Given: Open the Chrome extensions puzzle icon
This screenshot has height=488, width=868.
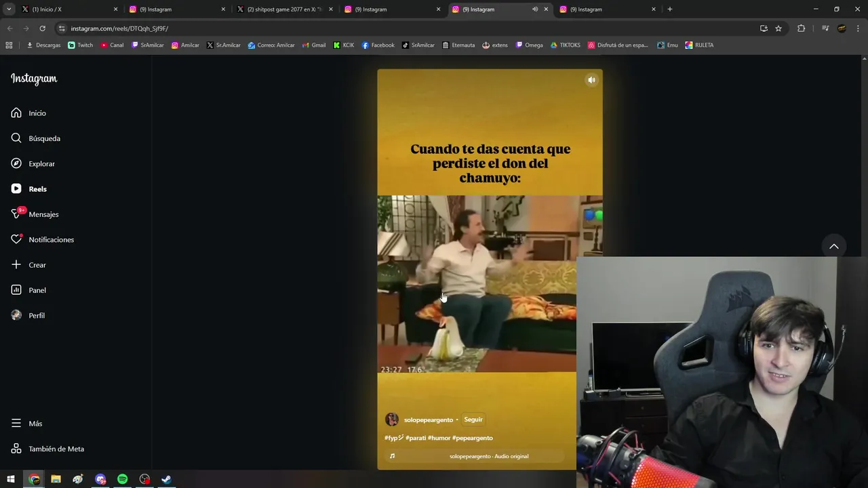Looking at the screenshot, I should (801, 28).
